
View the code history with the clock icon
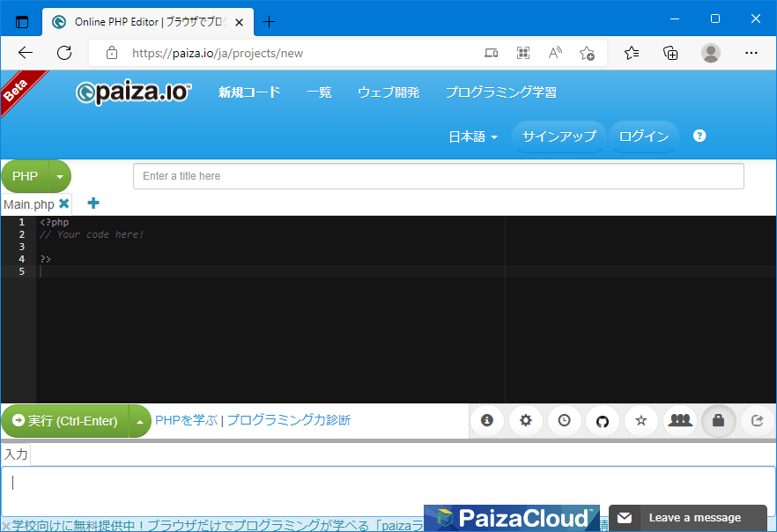pyautogui.click(x=564, y=421)
